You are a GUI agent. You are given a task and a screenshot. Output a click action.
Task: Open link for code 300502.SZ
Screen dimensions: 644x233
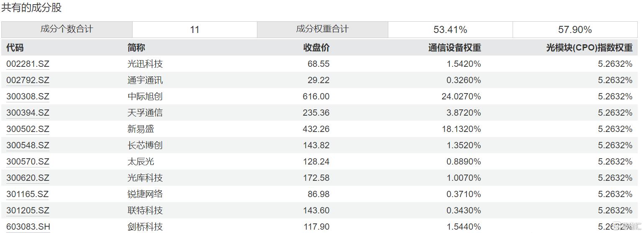click(x=28, y=129)
